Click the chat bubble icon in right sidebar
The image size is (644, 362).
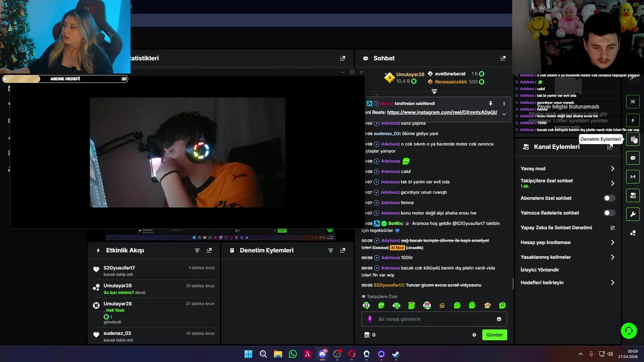[x=633, y=158]
